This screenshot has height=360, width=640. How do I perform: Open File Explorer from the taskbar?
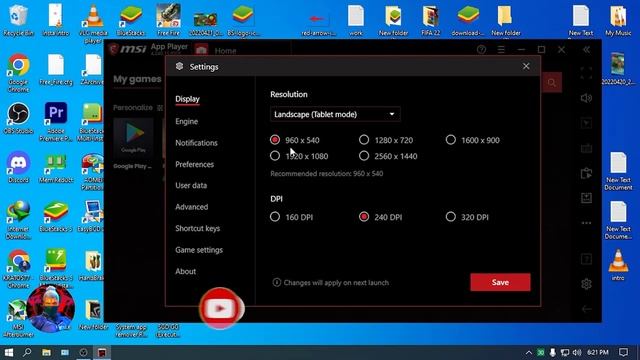click(x=46, y=352)
